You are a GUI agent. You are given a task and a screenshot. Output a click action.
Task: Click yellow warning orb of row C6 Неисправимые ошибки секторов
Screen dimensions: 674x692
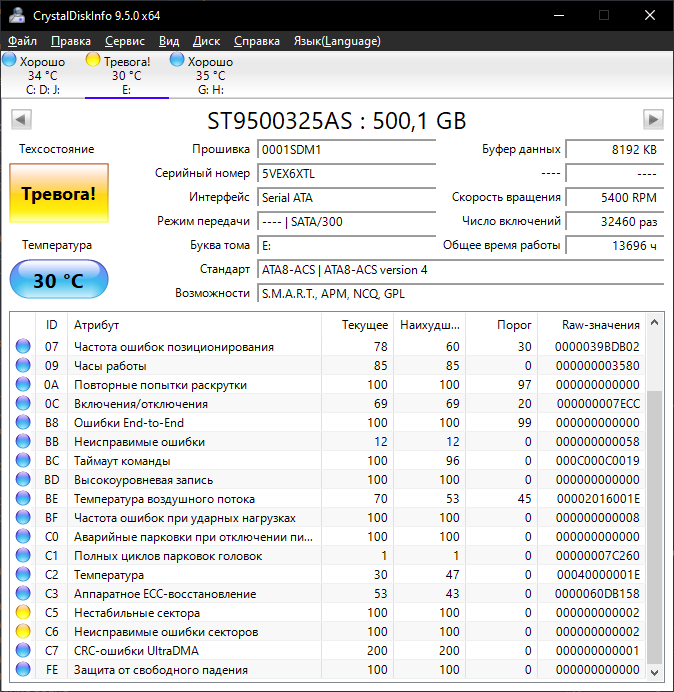[x=23, y=631]
